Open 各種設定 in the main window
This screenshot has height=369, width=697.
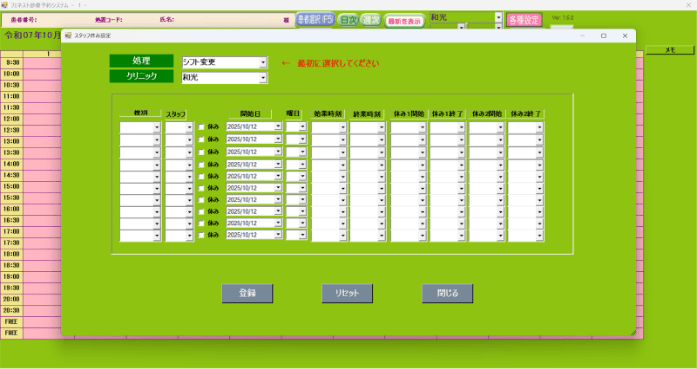(524, 20)
